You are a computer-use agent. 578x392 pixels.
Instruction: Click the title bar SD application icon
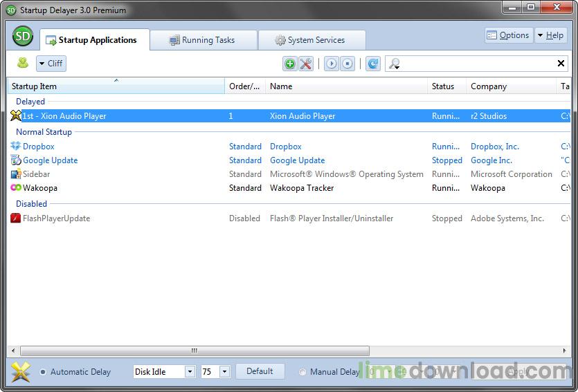click(x=12, y=10)
